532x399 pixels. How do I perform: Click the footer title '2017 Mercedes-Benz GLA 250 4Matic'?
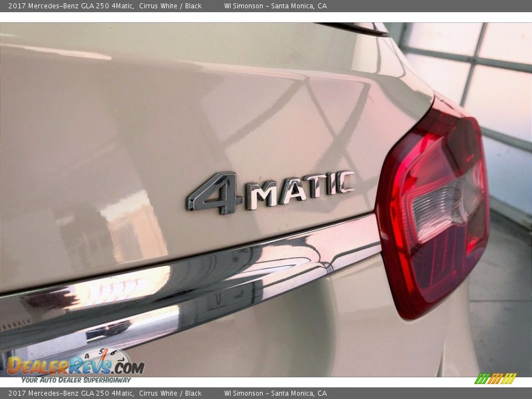[70, 393]
